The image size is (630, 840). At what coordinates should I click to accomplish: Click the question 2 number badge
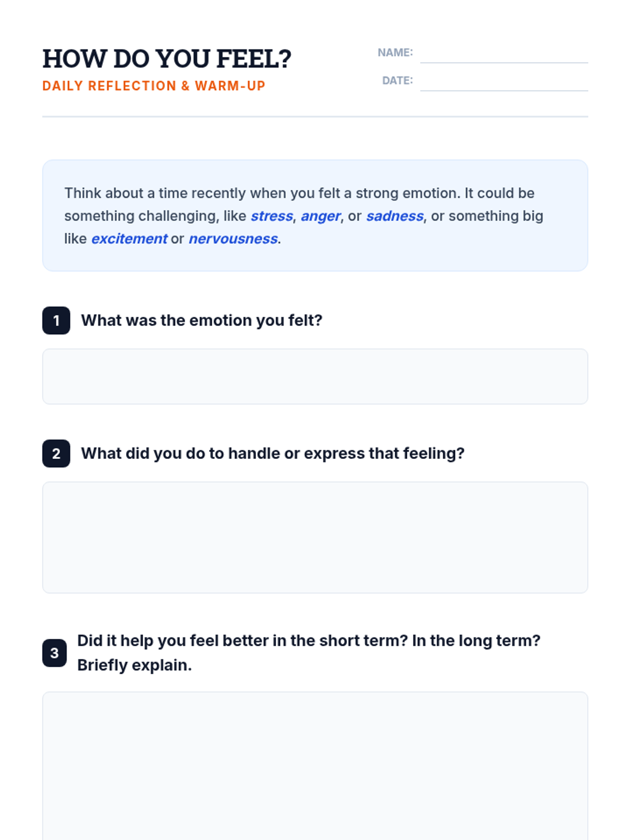[56, 454]
